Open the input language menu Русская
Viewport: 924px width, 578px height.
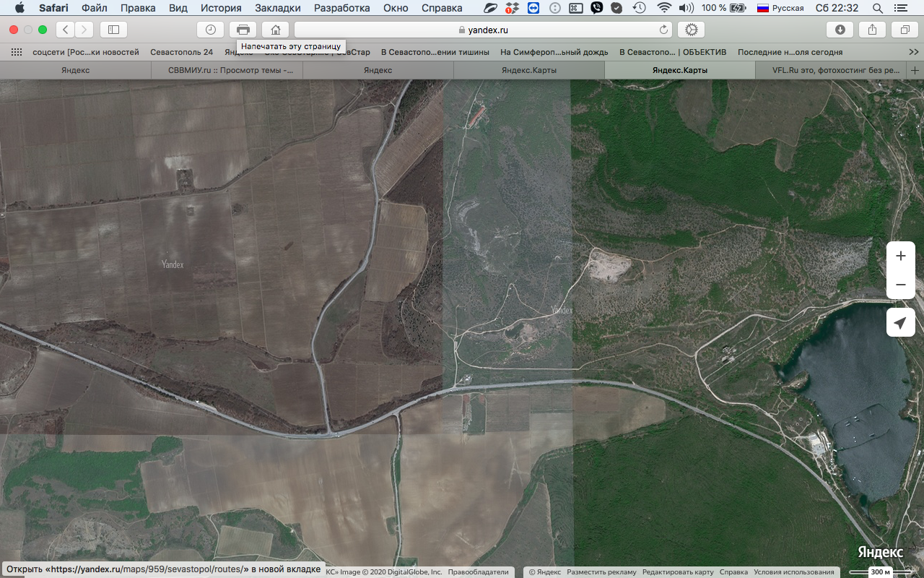click(780, 8)
